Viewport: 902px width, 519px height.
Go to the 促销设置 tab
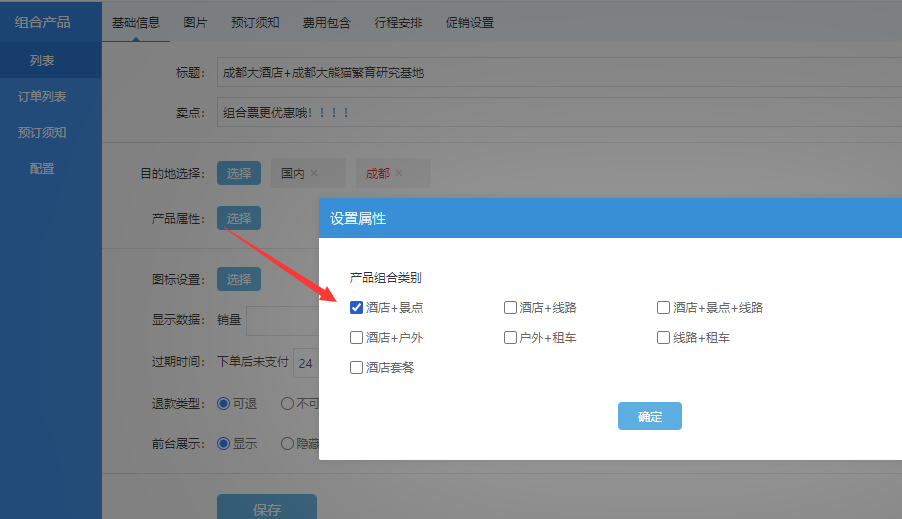(x=469, y=22)
